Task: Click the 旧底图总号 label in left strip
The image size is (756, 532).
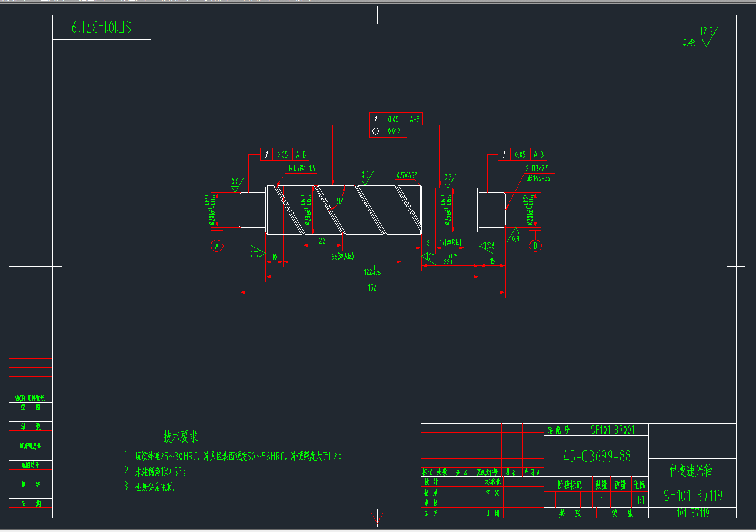Action: pyautogui.click(x=31, y=445)
